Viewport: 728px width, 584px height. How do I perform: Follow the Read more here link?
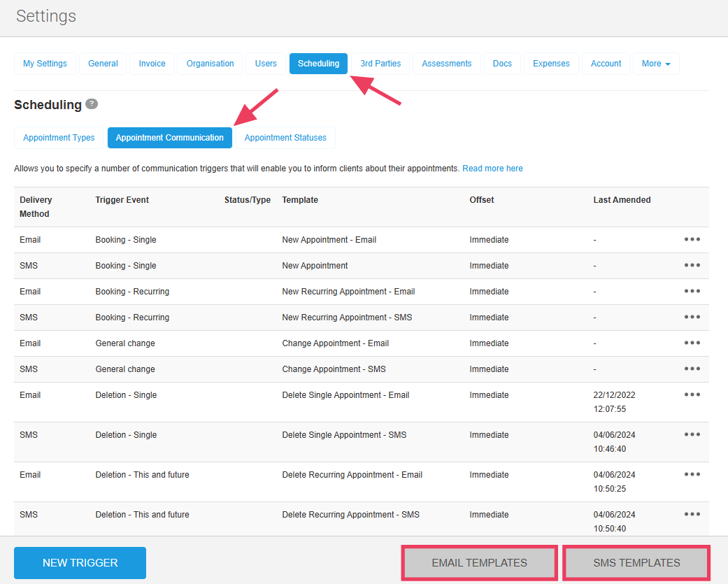point(492,169)
